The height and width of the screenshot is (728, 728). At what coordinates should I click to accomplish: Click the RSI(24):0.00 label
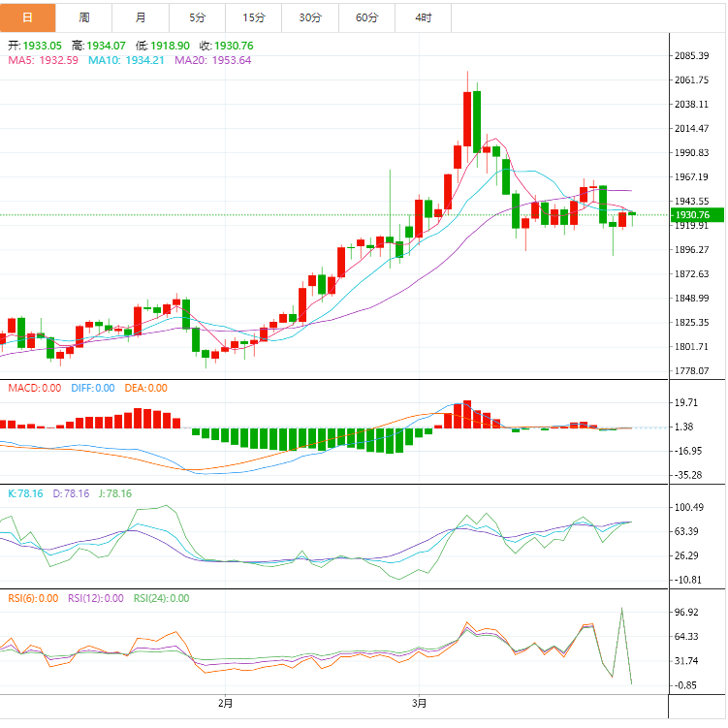click(162, 598)
